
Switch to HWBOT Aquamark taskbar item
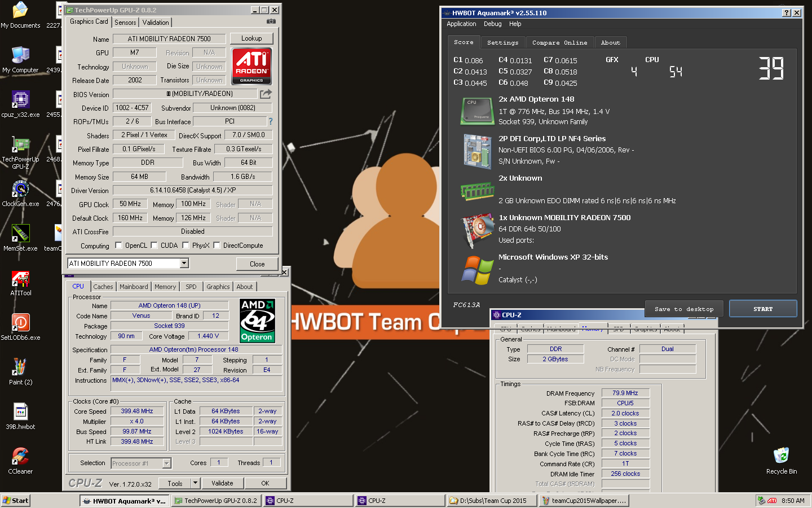coord(125,501)
